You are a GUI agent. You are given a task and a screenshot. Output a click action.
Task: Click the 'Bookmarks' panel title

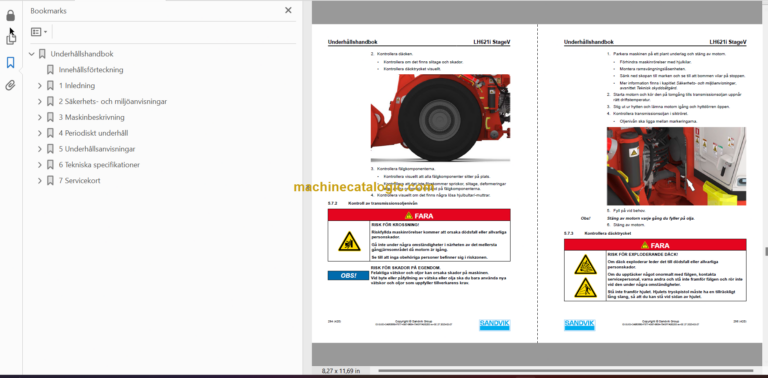48,11
